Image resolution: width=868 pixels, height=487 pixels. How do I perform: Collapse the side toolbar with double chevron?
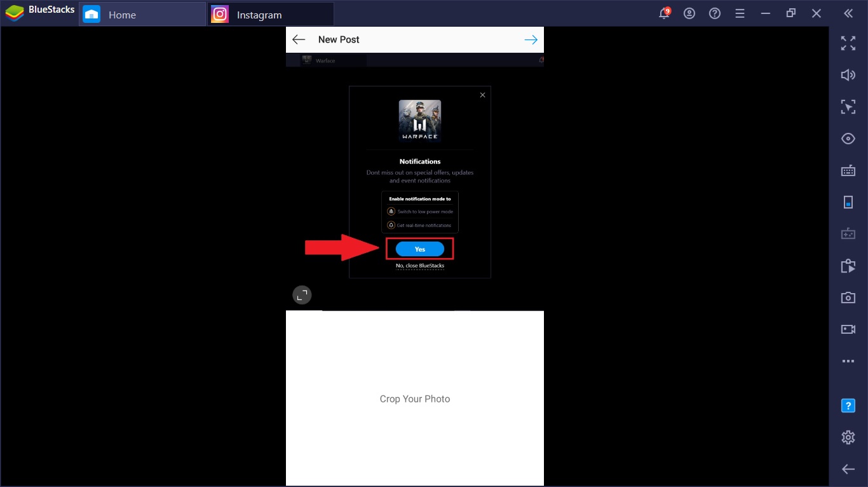[848, 13]
